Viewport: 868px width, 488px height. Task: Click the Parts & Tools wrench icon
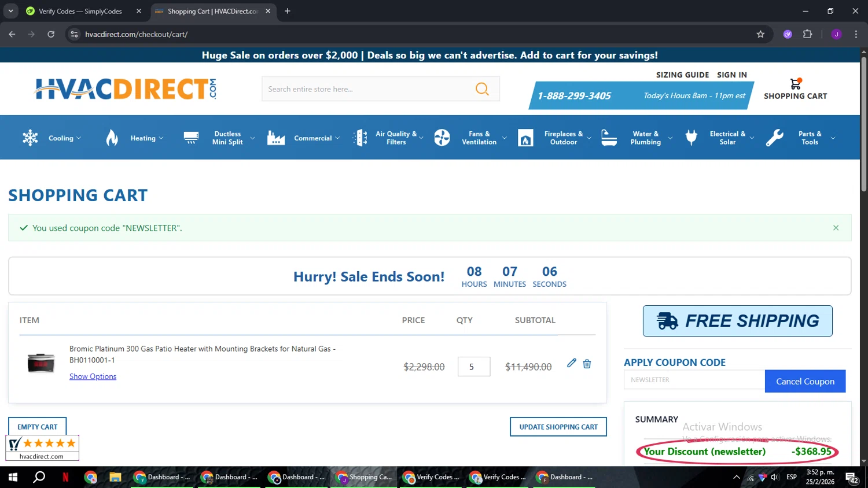point(774,138)
